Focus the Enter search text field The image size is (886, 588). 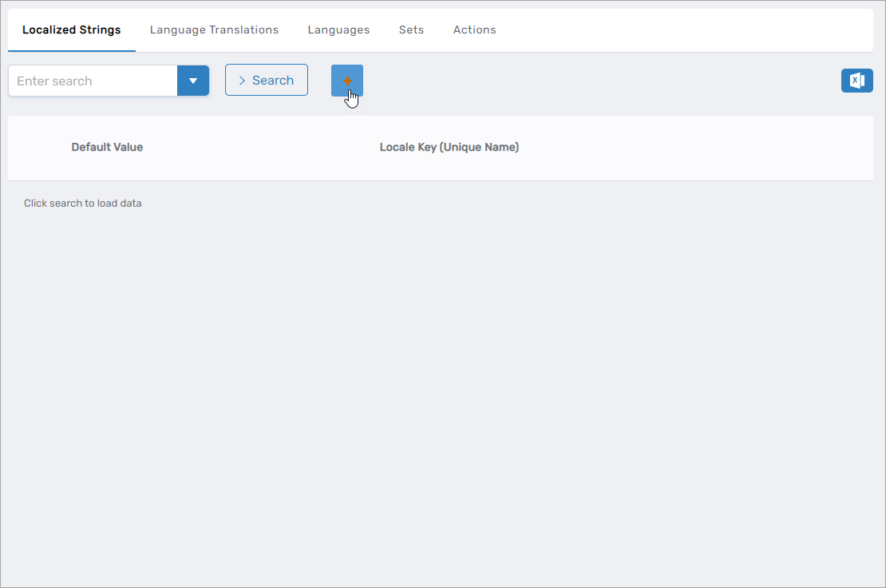[x=93, y=81]
